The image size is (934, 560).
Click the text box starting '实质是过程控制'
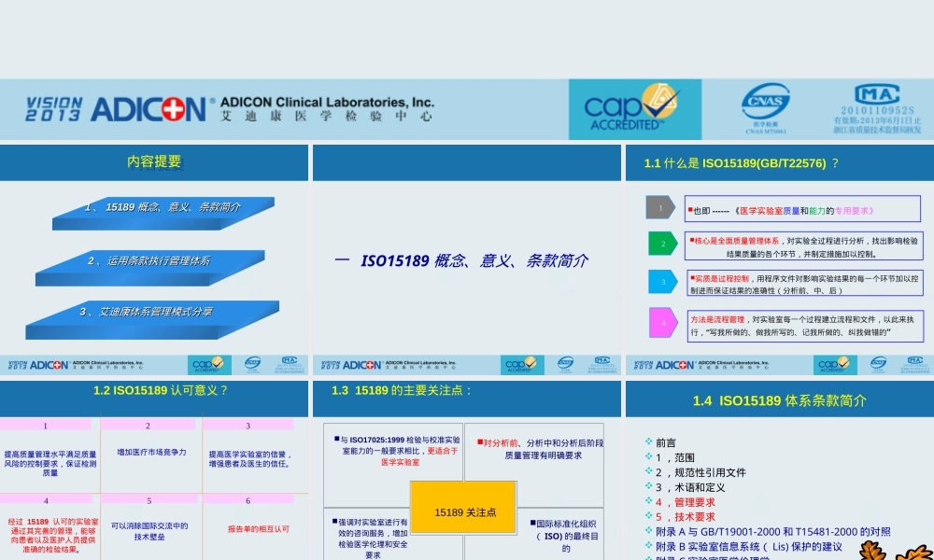pyautogui.click(x=803, y=284)
